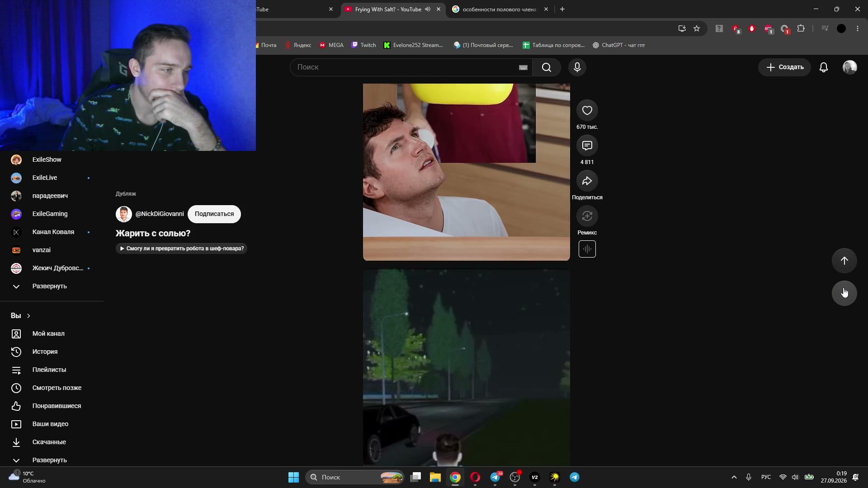This screenshot has height=488, width=868.
Task: Bookmark this page with star icon
Action: (697, 28)
